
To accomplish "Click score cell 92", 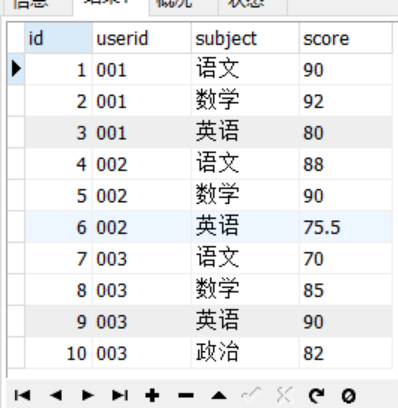I will 346,101.
